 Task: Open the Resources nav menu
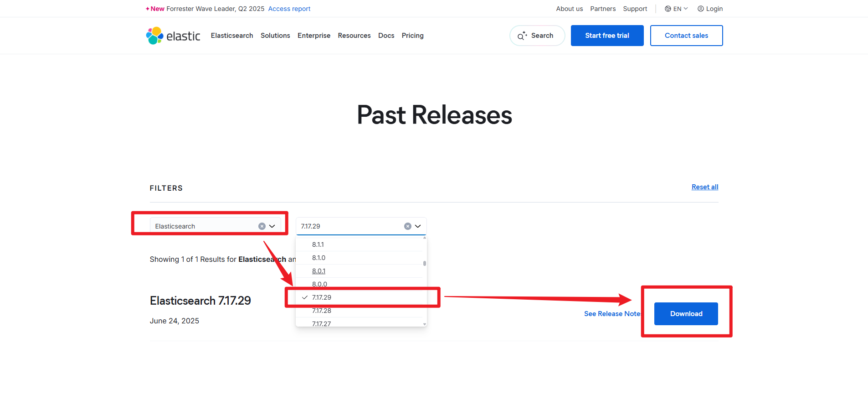pos(354,36)
